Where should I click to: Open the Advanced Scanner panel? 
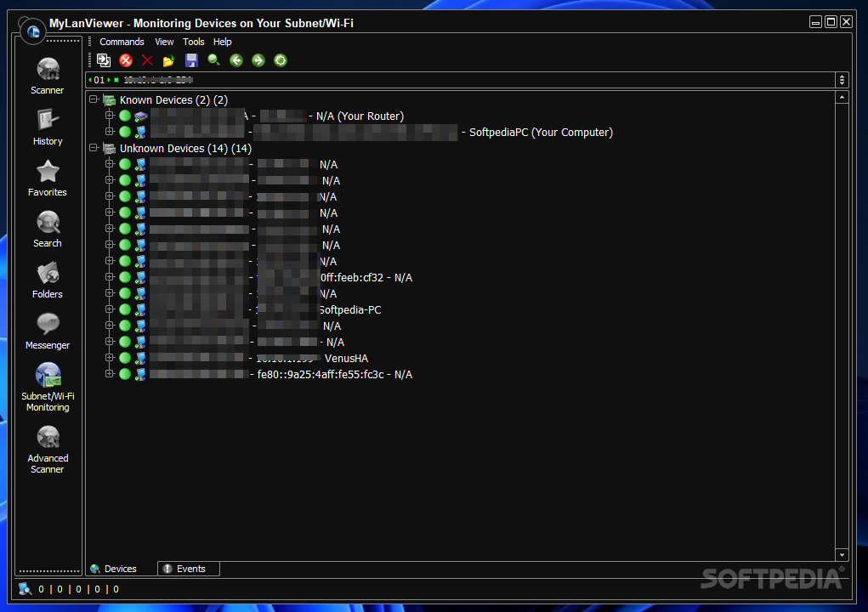tap(48, 450)
